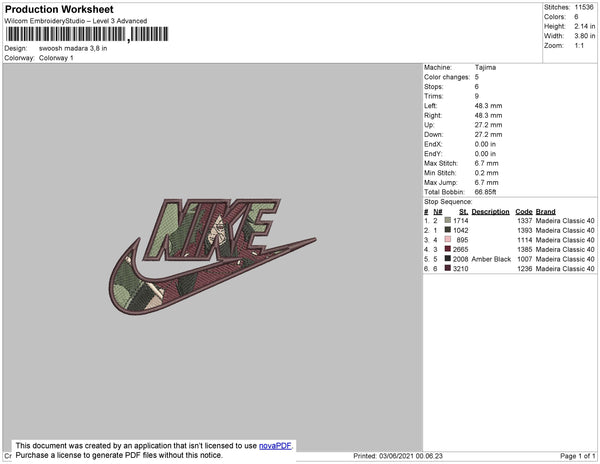Click the 'Brand' column header
Viewport: 600px width, 464px height.
546,212
